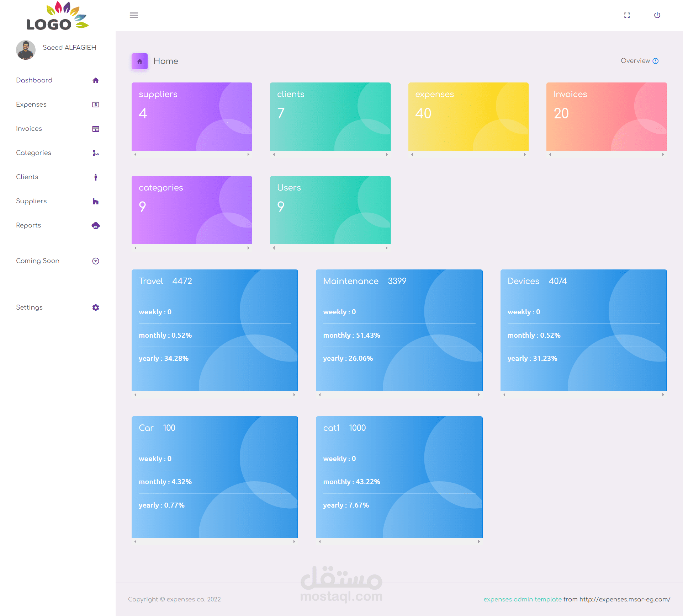
Task: Open the Clients sidebar menu item
Action: pos(27,177)
